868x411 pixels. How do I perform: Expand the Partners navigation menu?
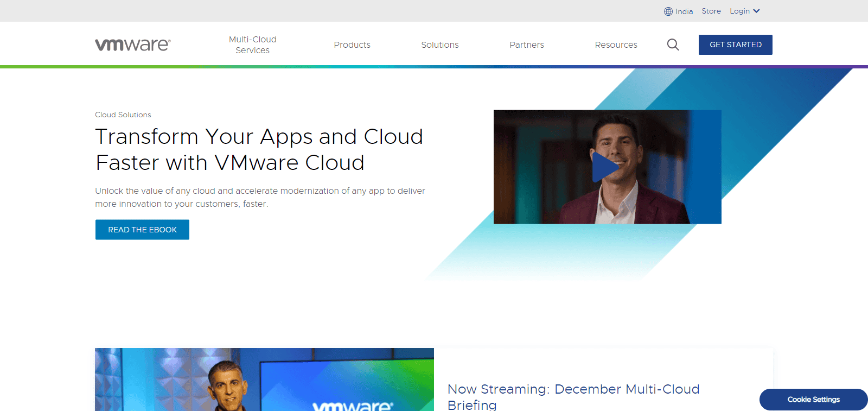pyautogui.click(x=526, y=45)
